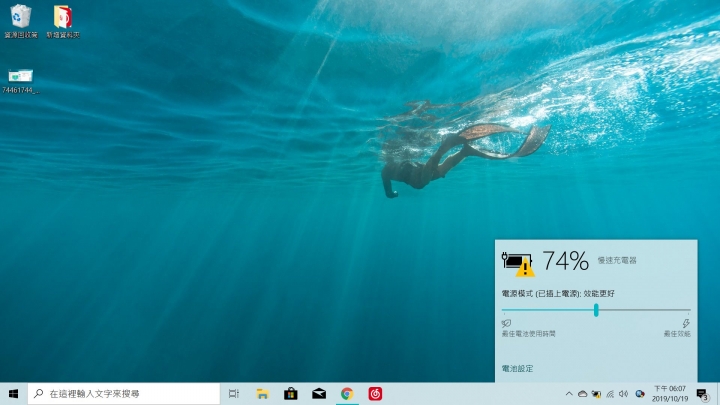Click the input language globe tray icon
This screenshot has width=720, height=405.
640,394
